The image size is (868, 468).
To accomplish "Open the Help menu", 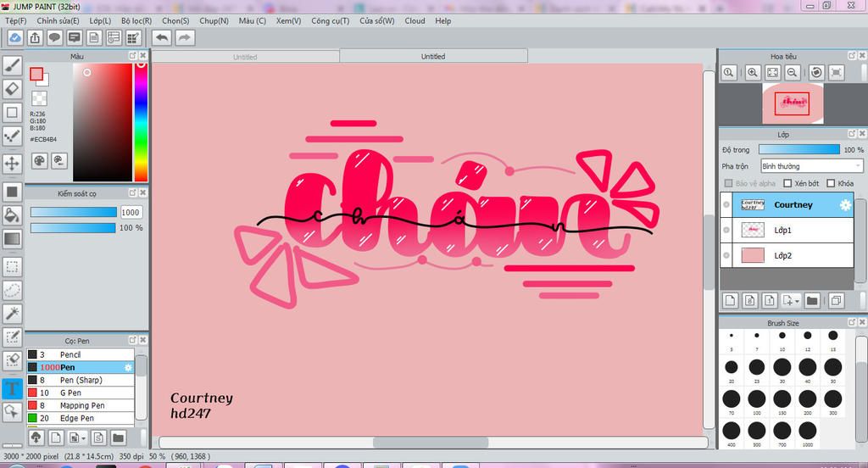I will click(x=442, y=20).
